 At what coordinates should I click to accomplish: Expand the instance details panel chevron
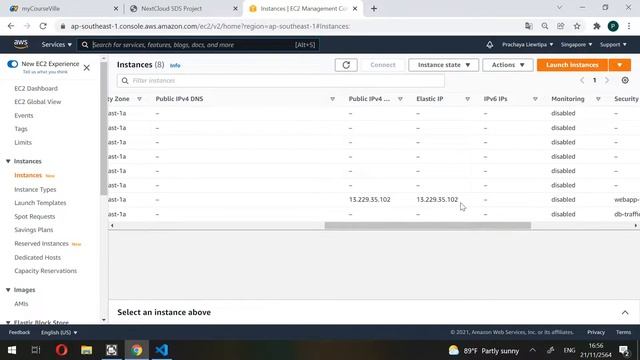point(625,313)
